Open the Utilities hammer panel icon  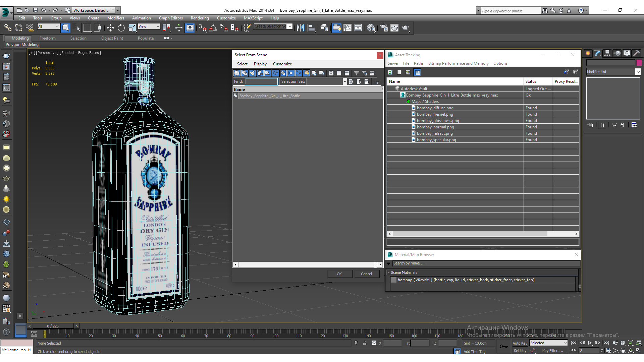[636, 53]
